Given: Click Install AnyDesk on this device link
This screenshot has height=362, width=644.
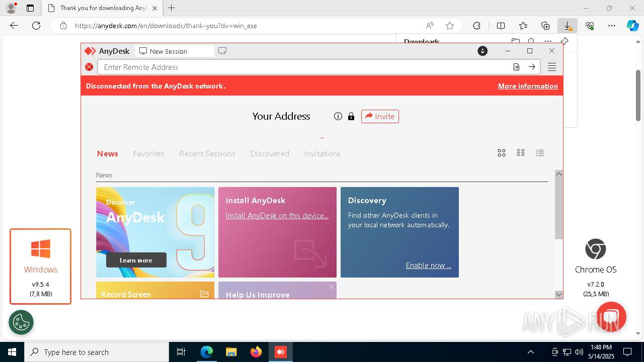Looking at the screenshot, I should pyautogui.click(x=277, y=215).
